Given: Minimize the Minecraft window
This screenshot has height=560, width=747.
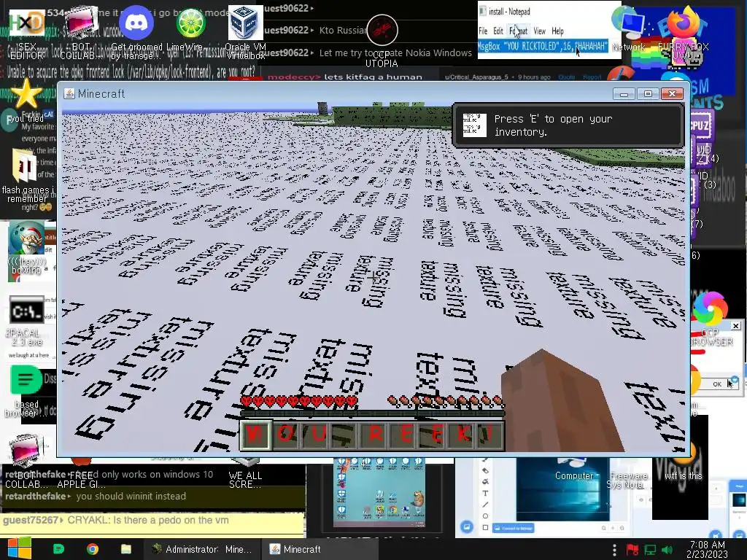Looking at the screenshot, I should [x=624, y=94].
